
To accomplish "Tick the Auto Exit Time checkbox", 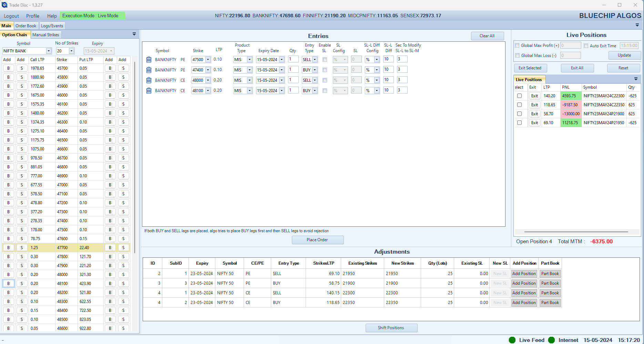I will pos(586,46).
